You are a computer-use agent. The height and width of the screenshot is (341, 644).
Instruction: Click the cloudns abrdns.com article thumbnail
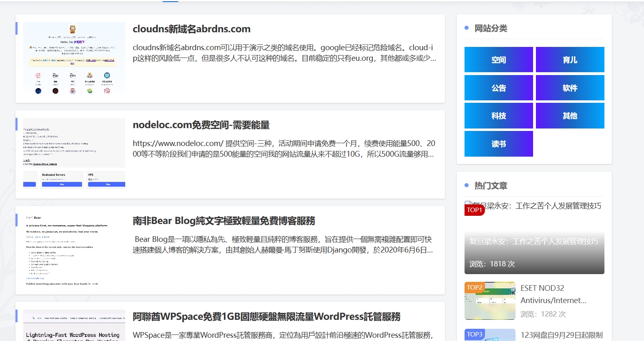[74, 58]
